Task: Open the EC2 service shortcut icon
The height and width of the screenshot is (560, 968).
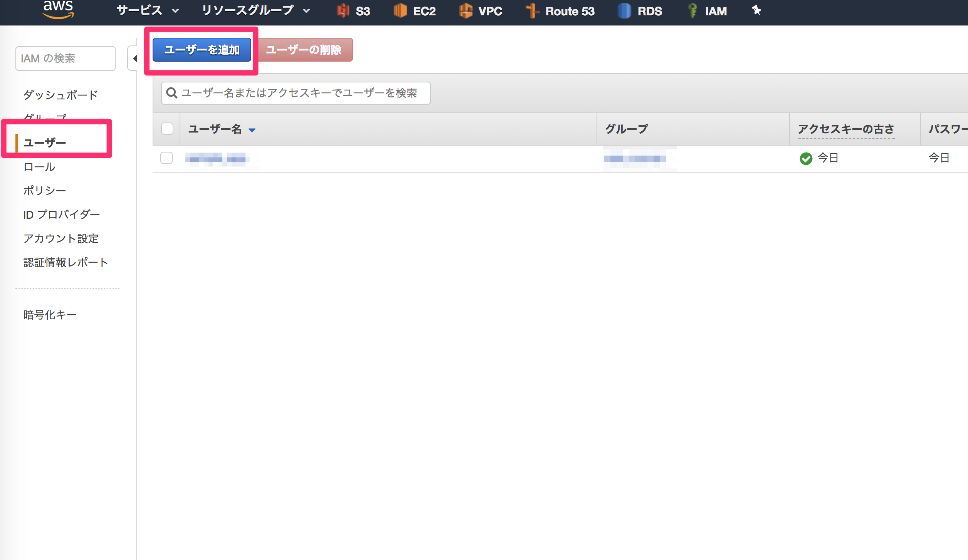Action: (x=400, y=11)
